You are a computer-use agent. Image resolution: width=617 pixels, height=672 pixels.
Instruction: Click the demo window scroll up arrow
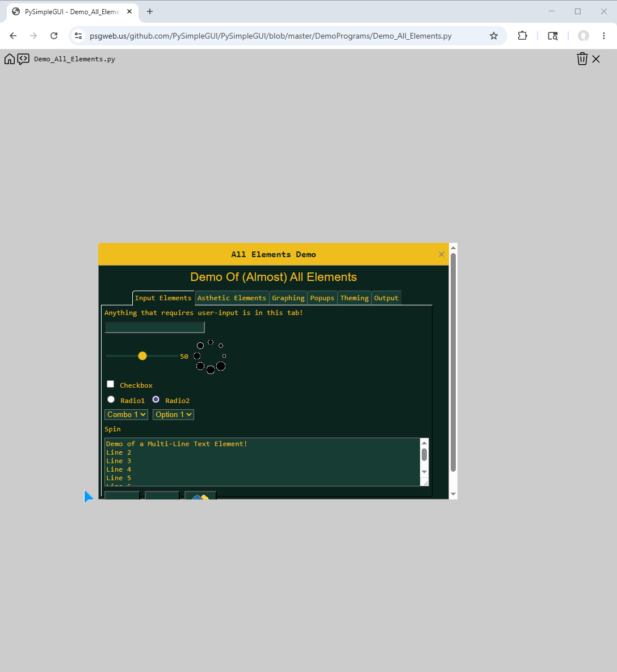(x=454, y=247)
